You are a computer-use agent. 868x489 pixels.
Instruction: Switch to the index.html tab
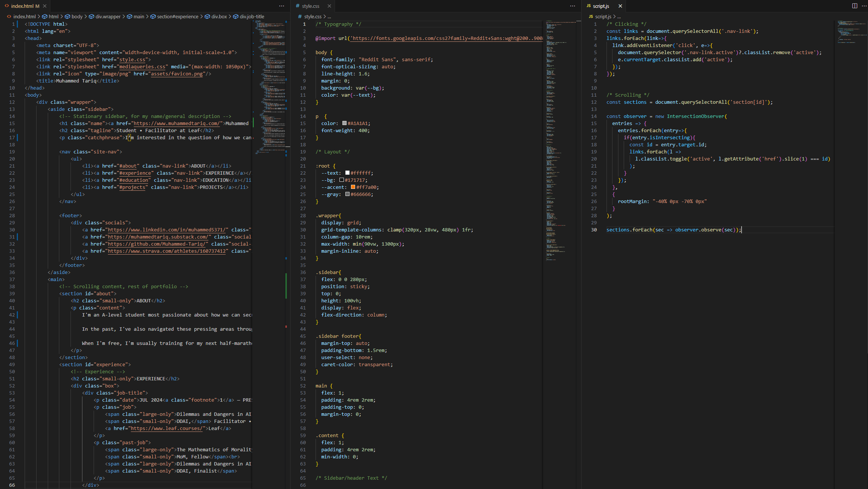pos(22,6)
